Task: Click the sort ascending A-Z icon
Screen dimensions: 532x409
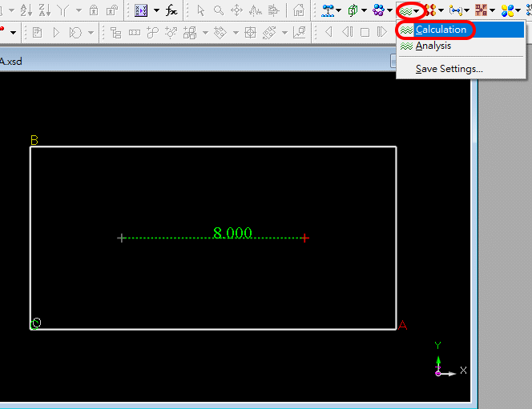Action: coord(26,10)
